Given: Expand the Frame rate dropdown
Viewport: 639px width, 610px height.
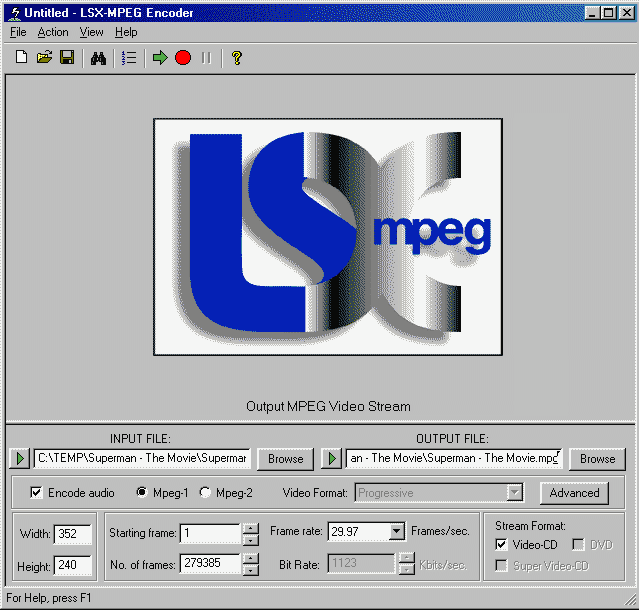Looking at the screenshot, I should coord(396,531).
